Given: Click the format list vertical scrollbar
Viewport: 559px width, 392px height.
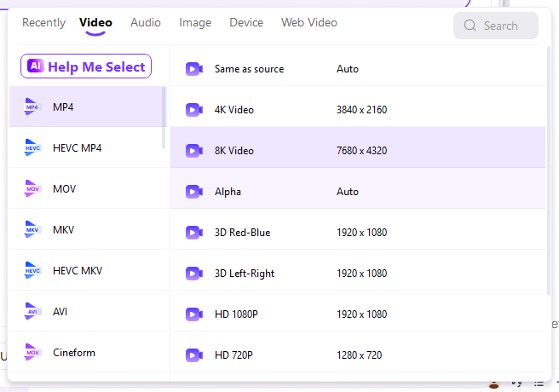Looking at the screenshot, I should pos(164,118).
